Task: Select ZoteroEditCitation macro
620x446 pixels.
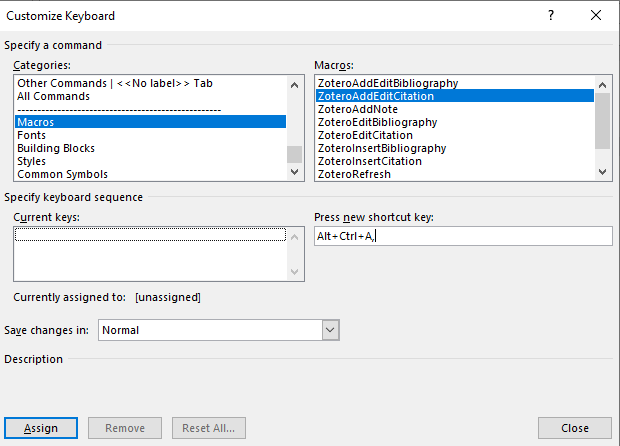Action: coord(455,135)
